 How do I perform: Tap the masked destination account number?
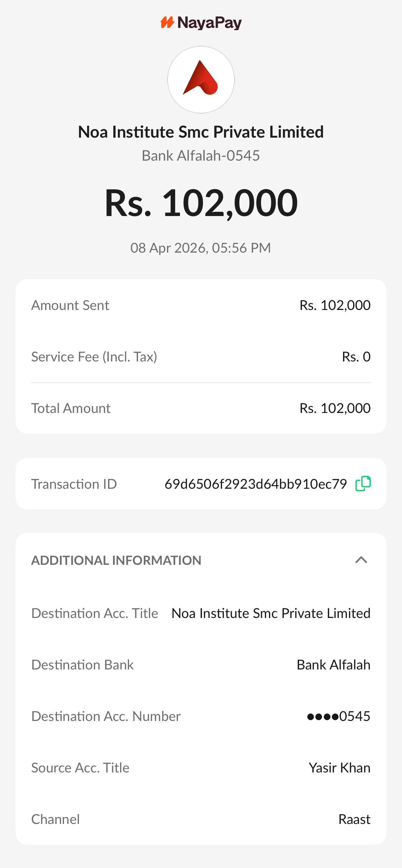pos(338,716)
